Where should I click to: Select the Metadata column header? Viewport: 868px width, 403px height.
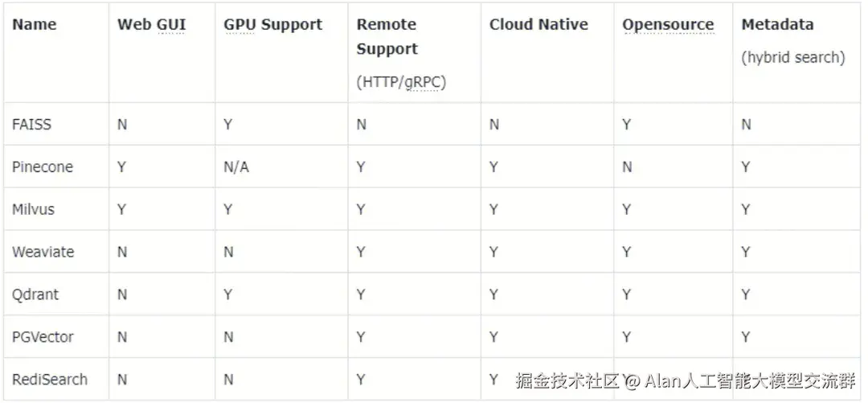(777, 24)
